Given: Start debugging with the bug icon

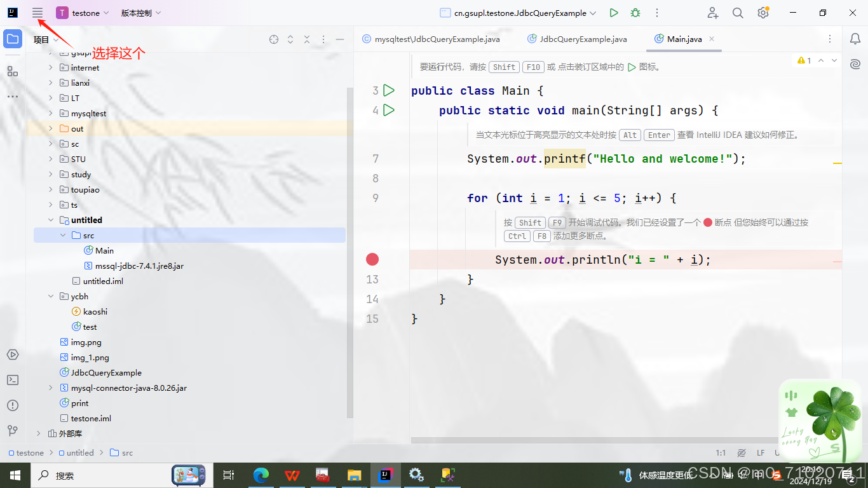Looking at the screenshot, I should [635, 13].
